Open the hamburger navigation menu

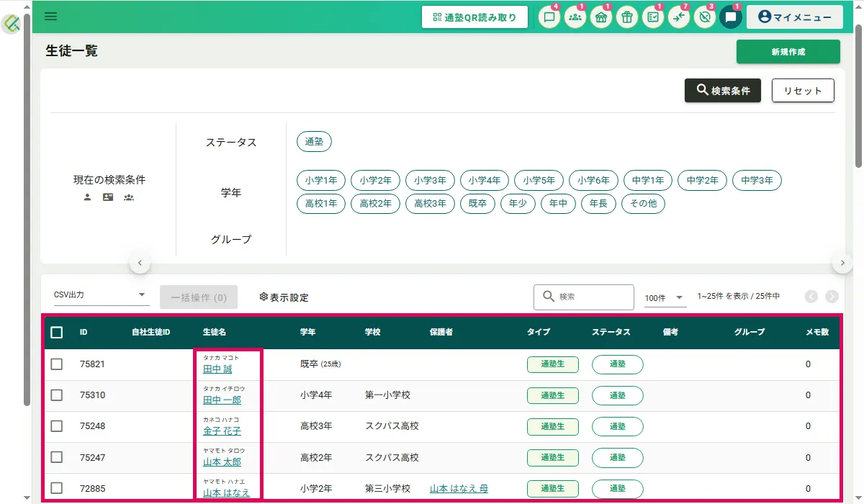pos(50,17)
